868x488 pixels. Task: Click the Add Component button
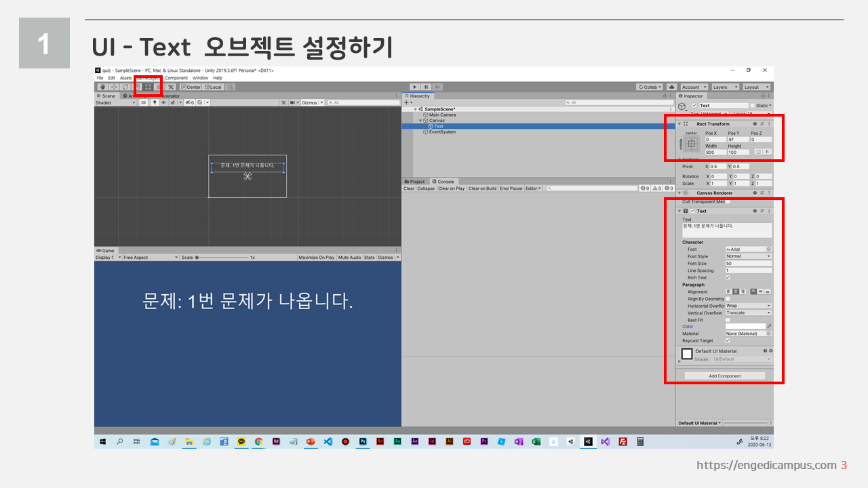[x=724, y=375]
